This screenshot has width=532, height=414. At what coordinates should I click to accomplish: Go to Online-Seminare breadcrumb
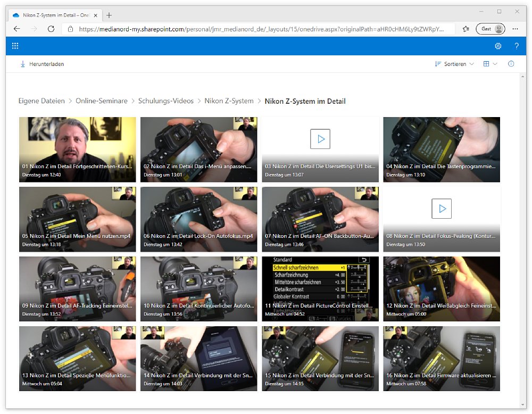point(102,101)
